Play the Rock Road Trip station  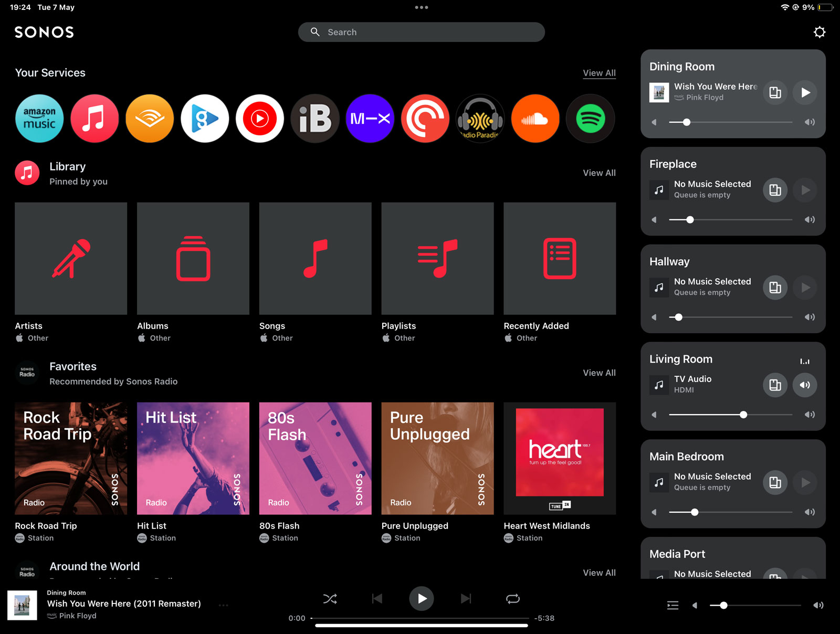point(71,459)
